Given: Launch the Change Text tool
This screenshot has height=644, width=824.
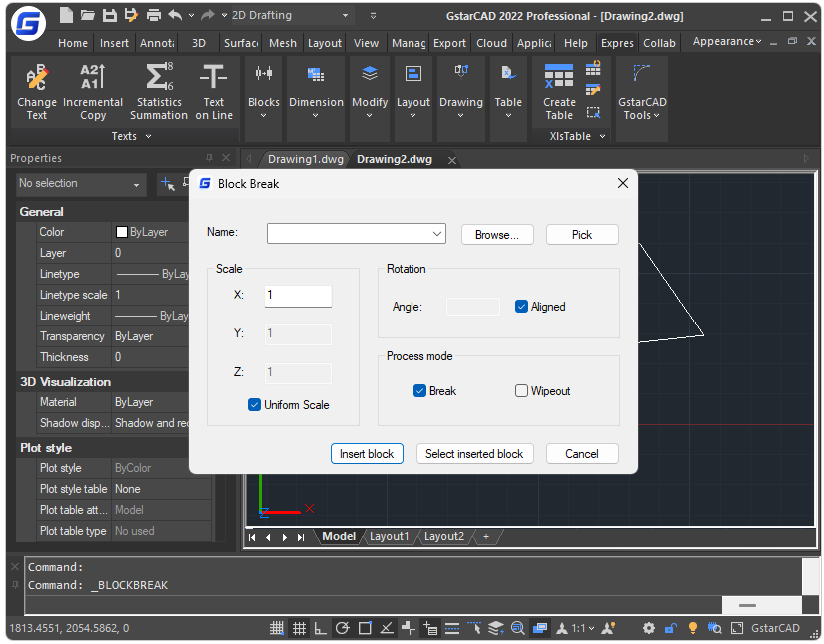Looking at the screenshot, I should click(37, 93).
